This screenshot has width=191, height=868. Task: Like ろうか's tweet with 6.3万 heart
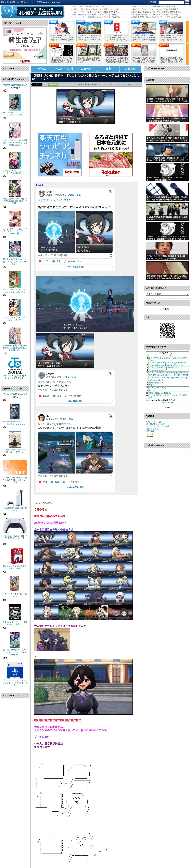click(x=40, y=261)
